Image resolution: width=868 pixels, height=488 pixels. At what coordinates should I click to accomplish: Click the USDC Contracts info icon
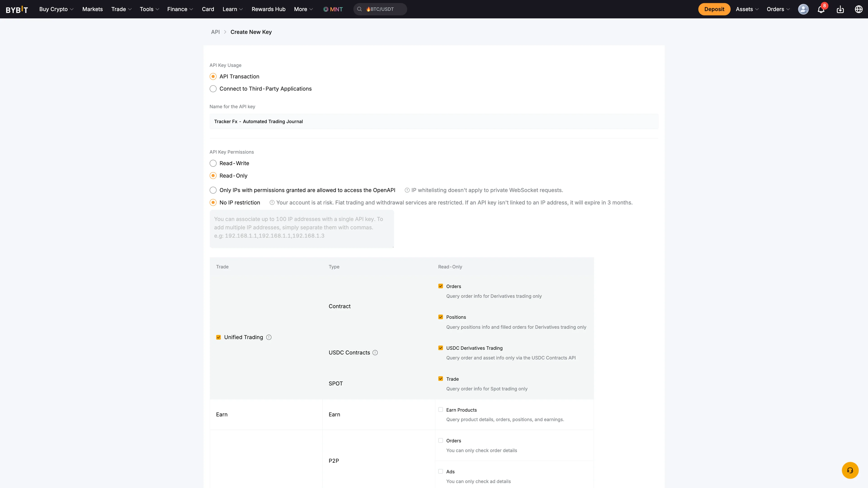375,353
